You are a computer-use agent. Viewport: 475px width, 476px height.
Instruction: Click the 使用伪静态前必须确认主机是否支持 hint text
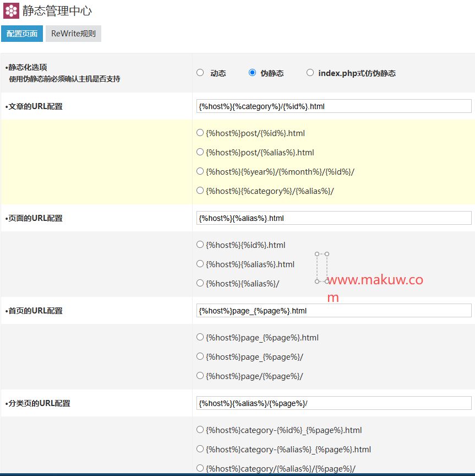click(64, 79)
